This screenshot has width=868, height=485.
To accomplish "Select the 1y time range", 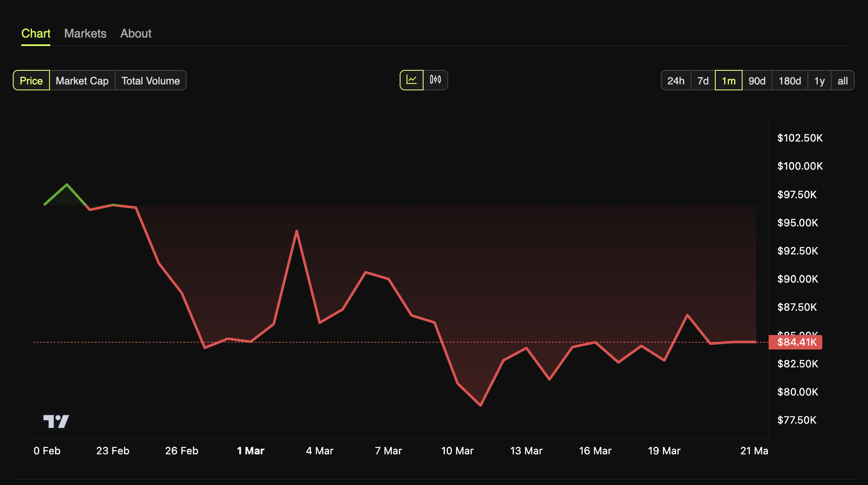I will [819, 81].
